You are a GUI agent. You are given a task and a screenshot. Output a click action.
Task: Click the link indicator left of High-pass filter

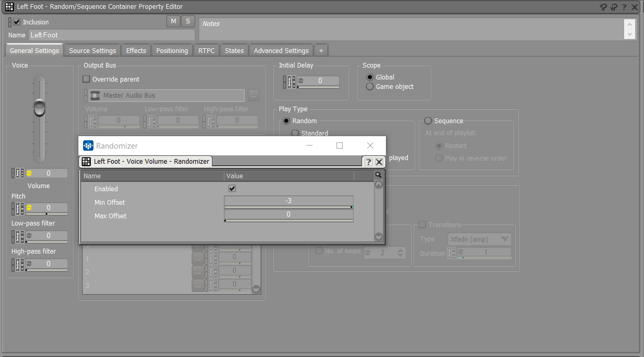(14, 265)
